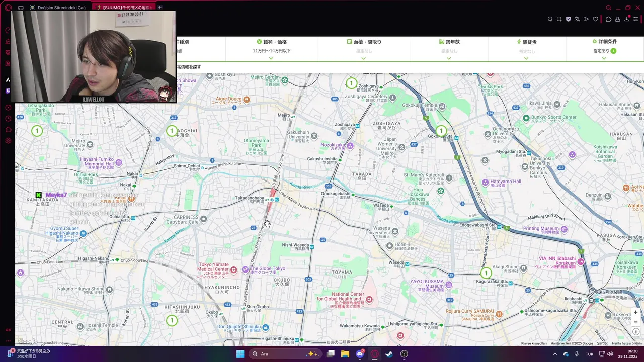Open the property cluster near Zoshigaya Cemetery
Image resolution: width=644 pixels, height=362 pixels.
pyautogui.click(x=351, y=83)
